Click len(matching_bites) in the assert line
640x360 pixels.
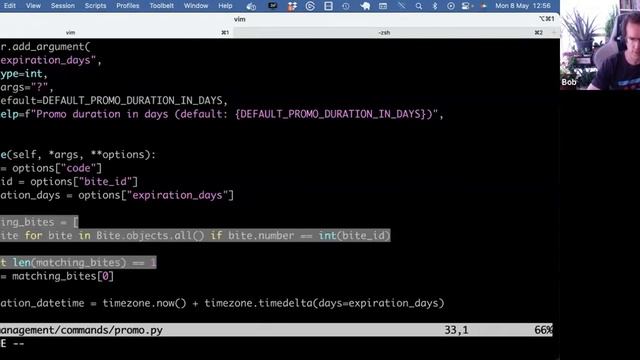pos(69,262)
